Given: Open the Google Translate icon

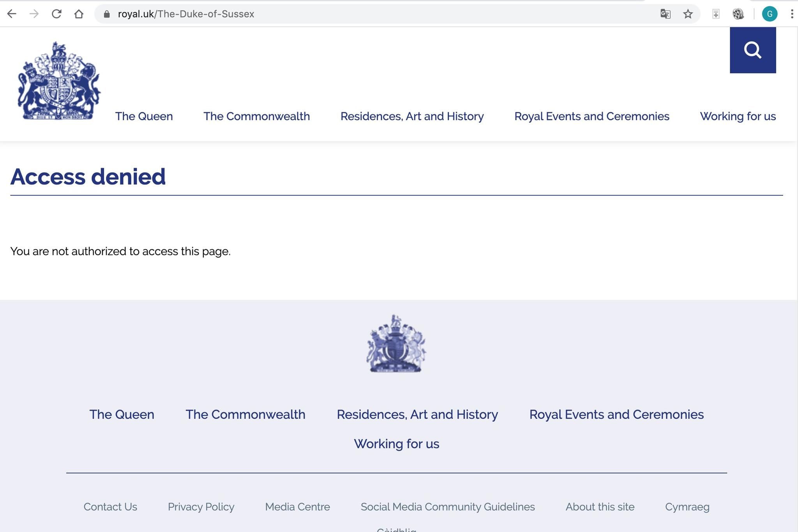Looking at the screenshot, I should tap(665, 14).
